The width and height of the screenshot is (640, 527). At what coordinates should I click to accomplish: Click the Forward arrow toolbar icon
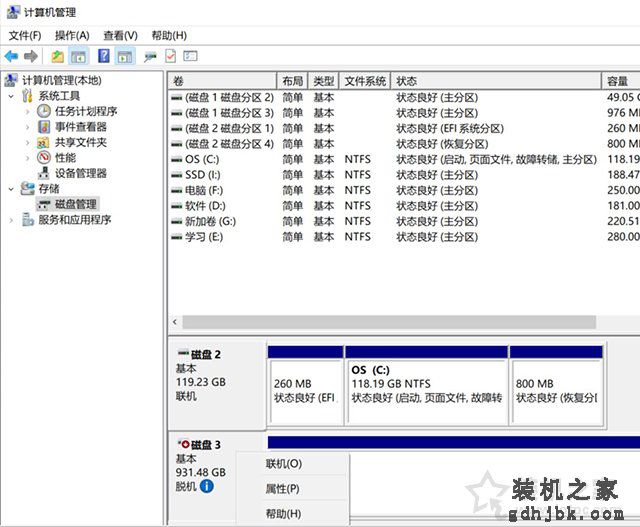click(31, 56)
